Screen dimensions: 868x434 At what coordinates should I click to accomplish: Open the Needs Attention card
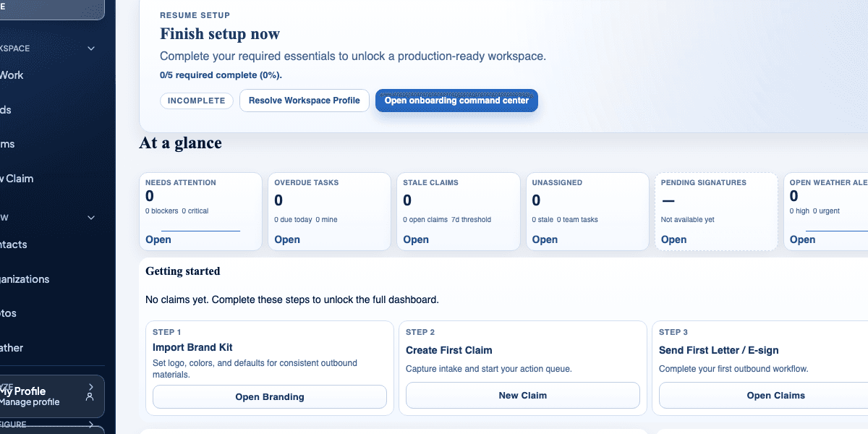(158, 239)
